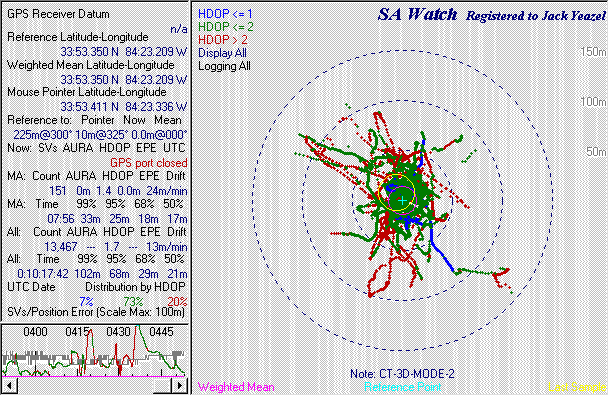The height and width of the screenshot is (396, 609).
Task: Toggle the Logging All option
Action: (x=224, y=66)
